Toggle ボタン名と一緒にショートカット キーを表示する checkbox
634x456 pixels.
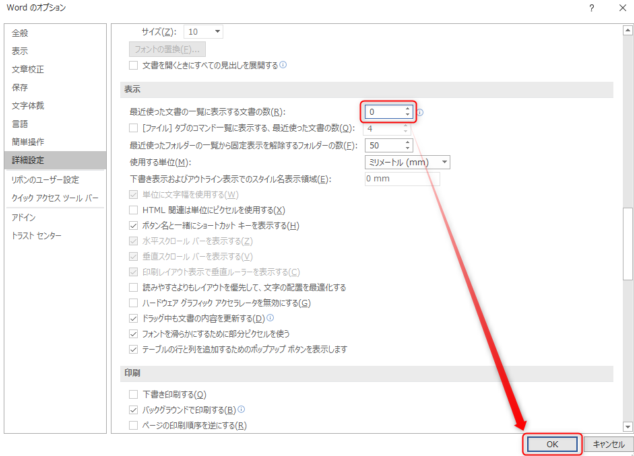133,226
